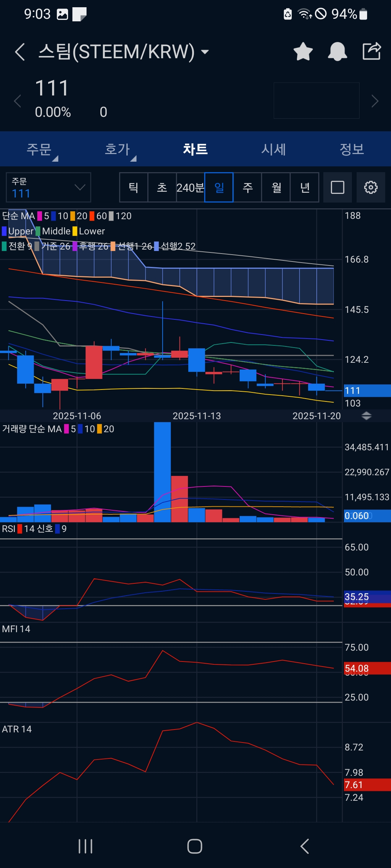The image size is (391, 868).
Task: Open Android recent apps button
Action: point(85,846)
